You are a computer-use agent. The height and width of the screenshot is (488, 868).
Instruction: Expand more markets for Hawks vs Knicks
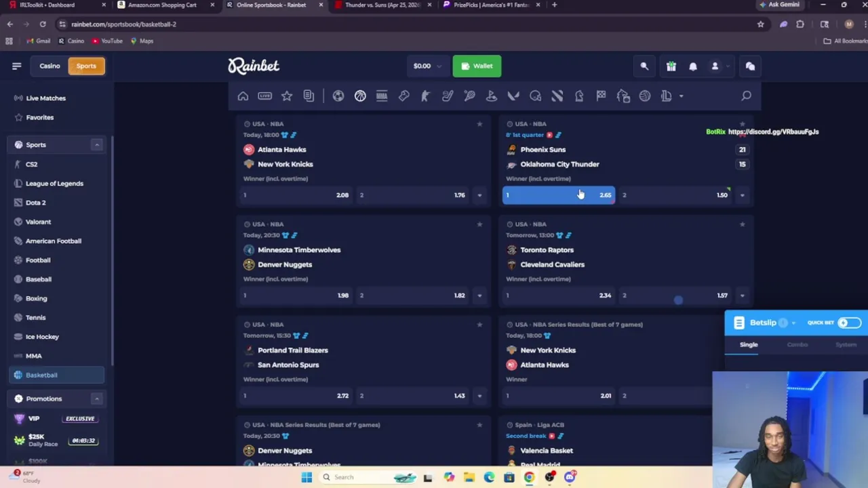(479, 195)
